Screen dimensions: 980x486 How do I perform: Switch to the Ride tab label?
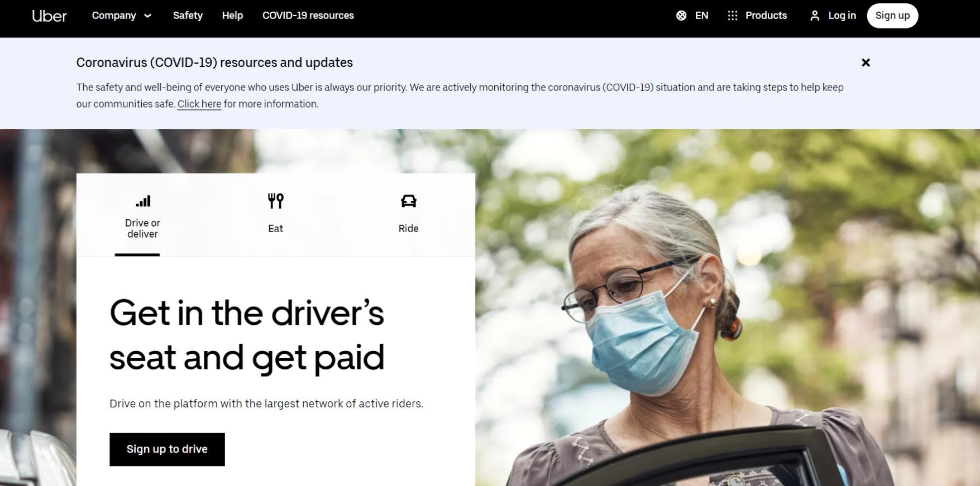pos(409,229)
